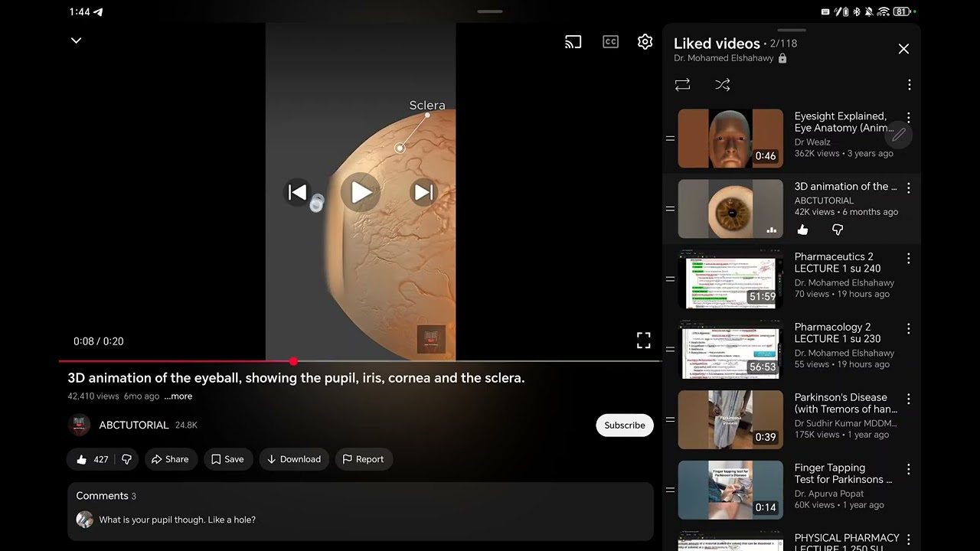Download the video
The height and width of the screenshot is (551, 980).
294,459
